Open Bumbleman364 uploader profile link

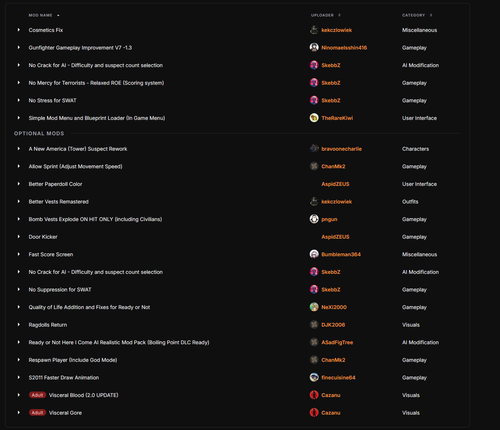point(341,254)
